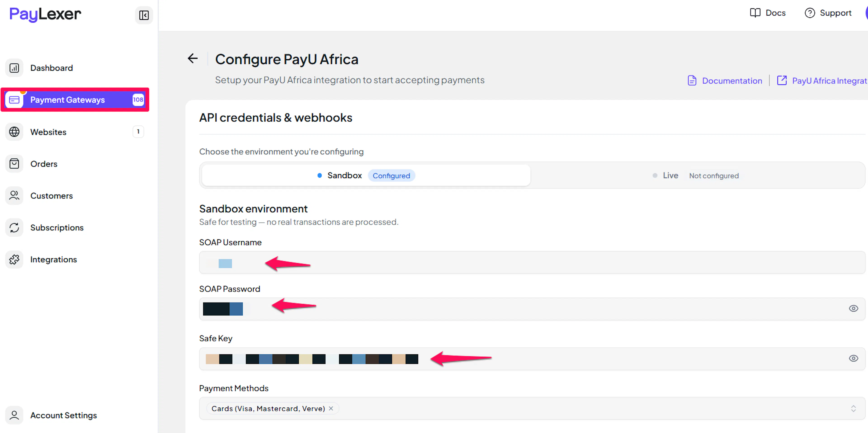This screenshot has width=868, height=433.
Task: Click the Docs book icon
Action: (755, 13)
